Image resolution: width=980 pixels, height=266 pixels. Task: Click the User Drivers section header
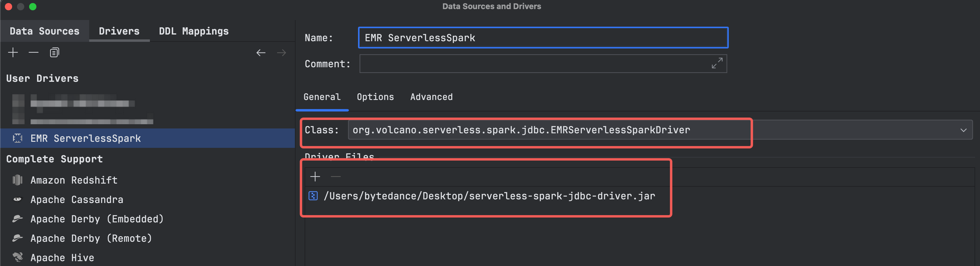click(42, 79)
